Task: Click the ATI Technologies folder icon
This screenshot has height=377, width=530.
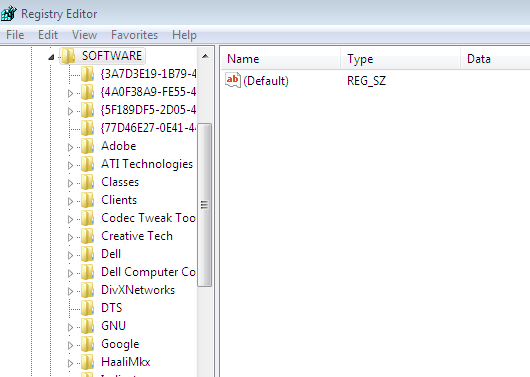Action: click(x=88, y=164)
